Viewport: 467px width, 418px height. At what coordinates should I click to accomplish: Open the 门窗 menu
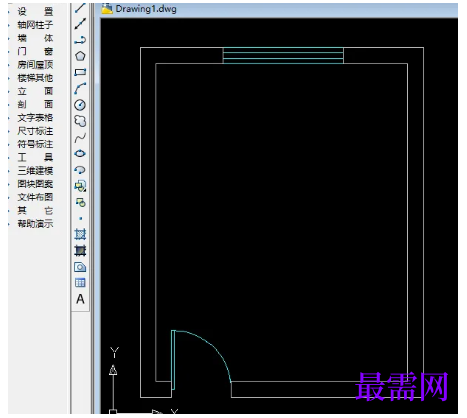(x=35, y=52)
